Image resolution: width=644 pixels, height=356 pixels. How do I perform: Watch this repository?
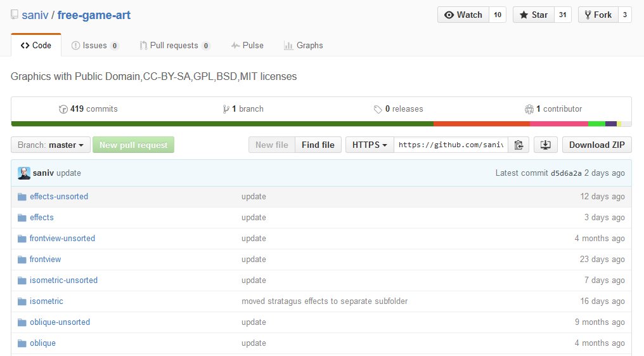click(x=463, y=15)
